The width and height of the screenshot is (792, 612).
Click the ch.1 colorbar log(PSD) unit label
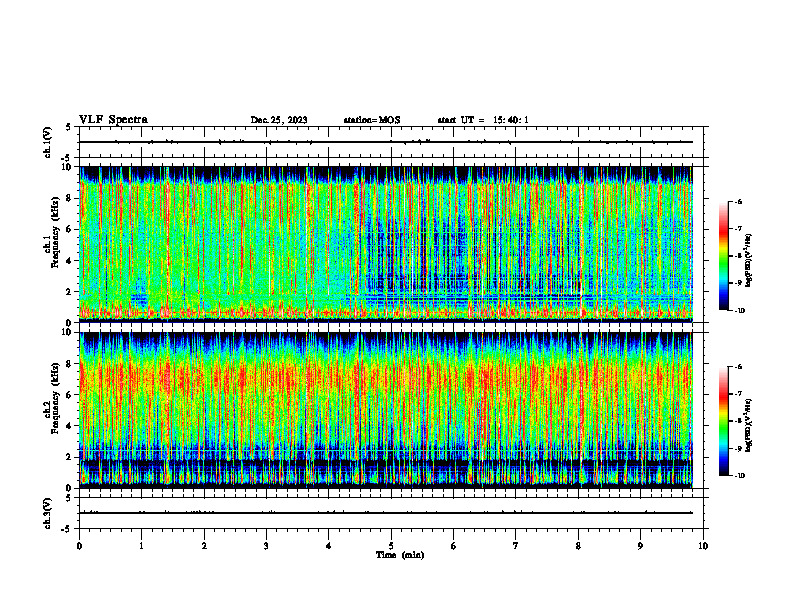coord(749,260)
